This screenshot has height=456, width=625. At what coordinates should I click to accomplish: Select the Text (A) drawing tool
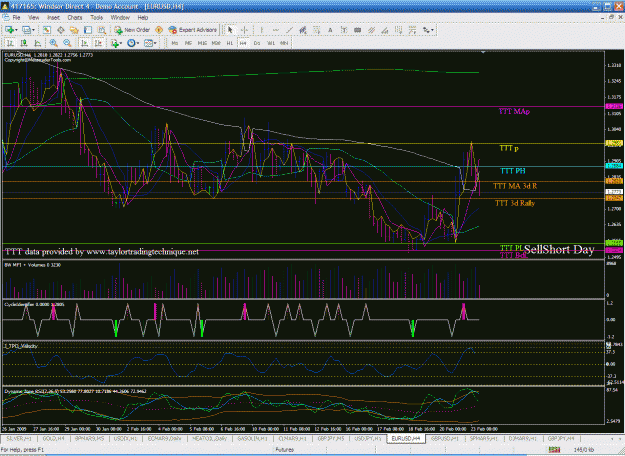[330, 30]
